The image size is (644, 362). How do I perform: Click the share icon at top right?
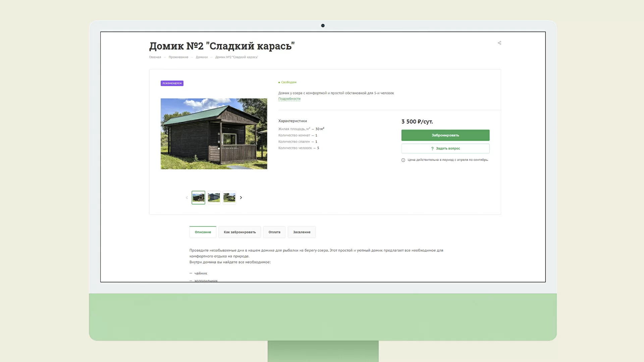(x=499, y=43)
